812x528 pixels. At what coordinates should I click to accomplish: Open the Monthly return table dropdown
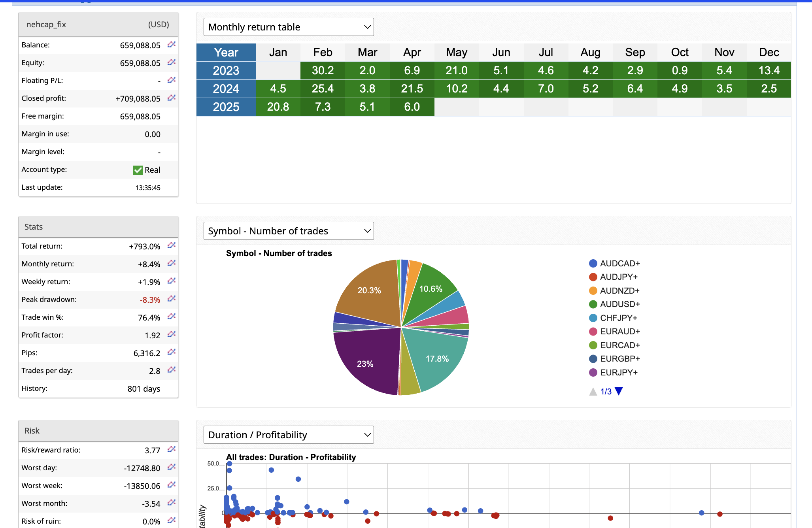pyautogui.click(x=289, y=27)
